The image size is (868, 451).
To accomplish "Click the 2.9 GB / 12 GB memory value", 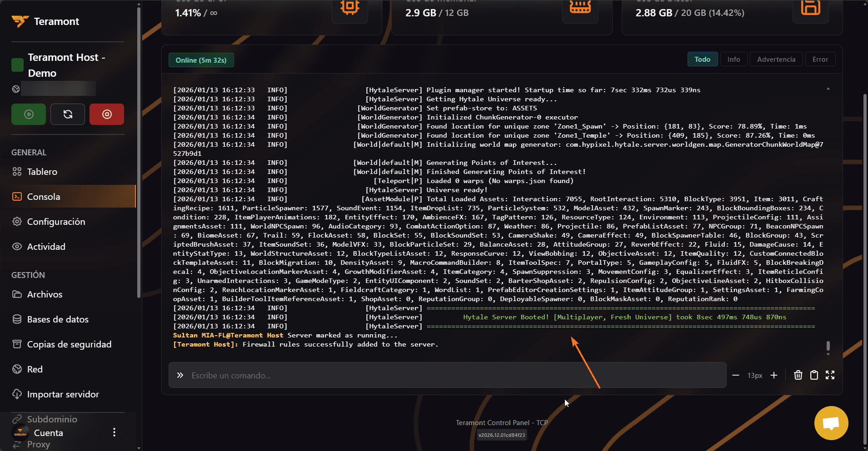I will click(437, 13).
